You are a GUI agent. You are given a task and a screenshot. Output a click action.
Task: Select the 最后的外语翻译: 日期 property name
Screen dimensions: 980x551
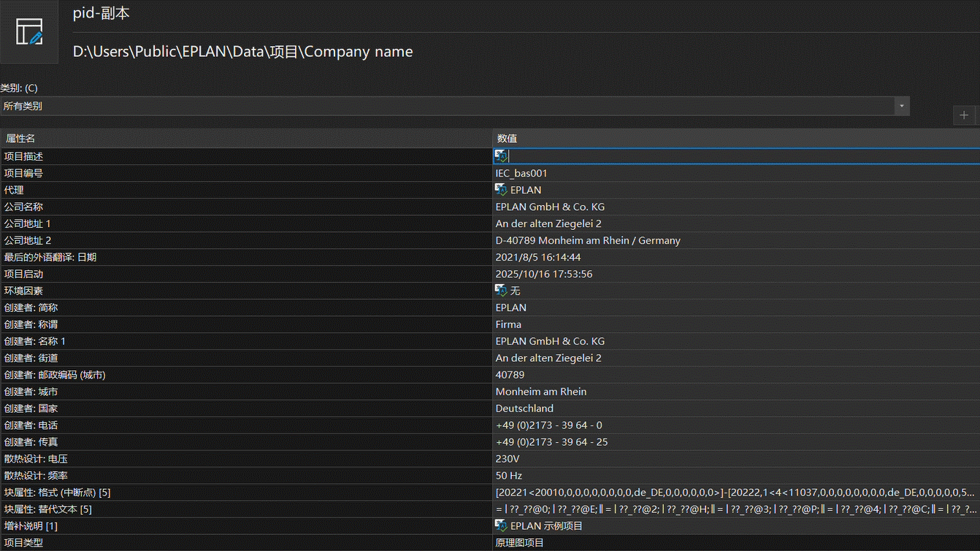(50, 257)
